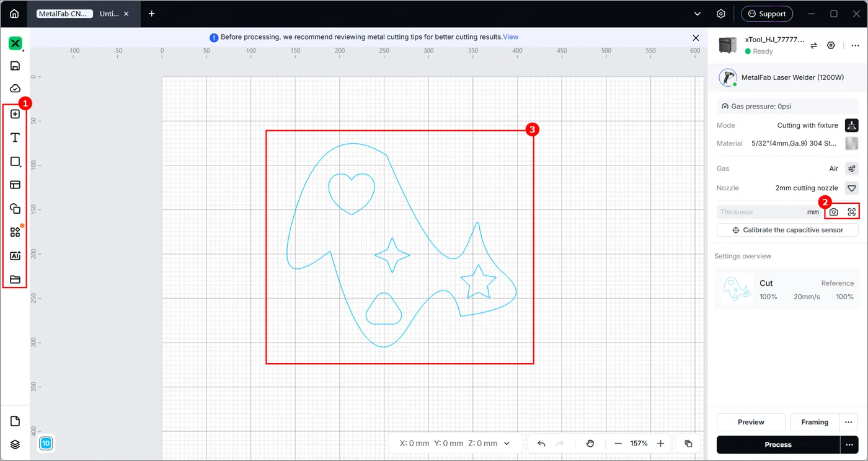Open the table/layout tool in left sidebar
This screenshot has width=868, height=461.
click(15, 185)
